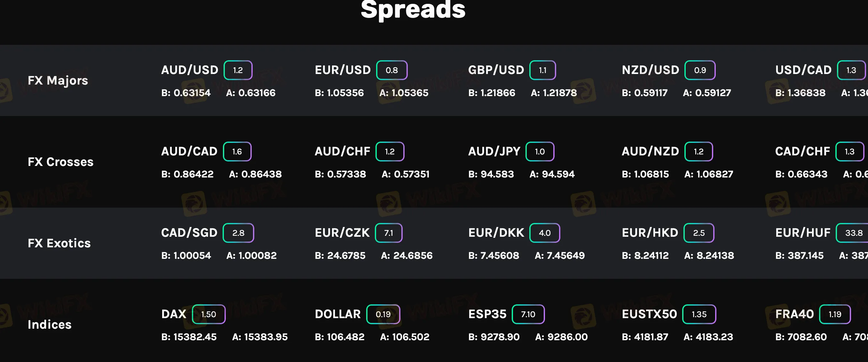
Task: Click the EUR/CZK 7.1 spread badge
Action: tap(389, 233)
